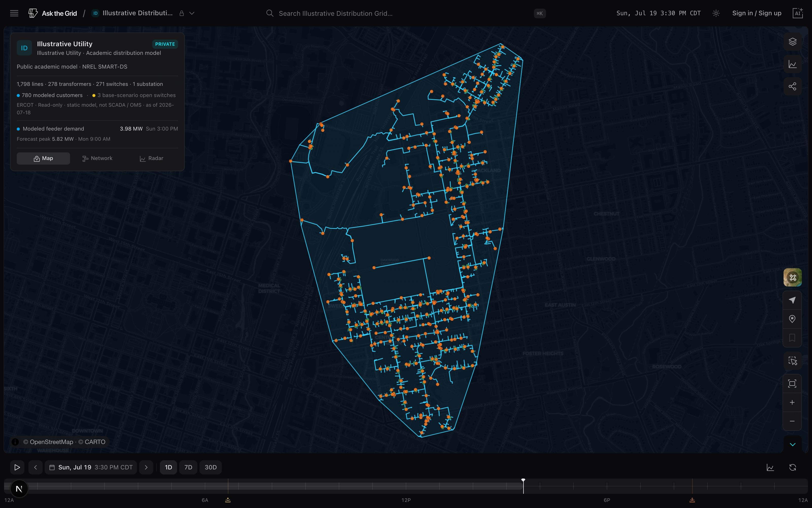Screen dimensions: 812x508
Task: Open the Sun, Jul 19 date picker
Action: 91,467
